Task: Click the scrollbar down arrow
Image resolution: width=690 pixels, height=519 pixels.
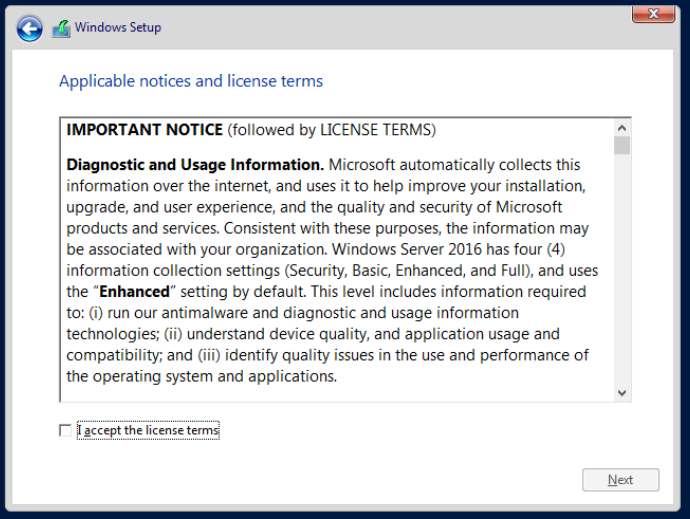Action: click(621, 393)
